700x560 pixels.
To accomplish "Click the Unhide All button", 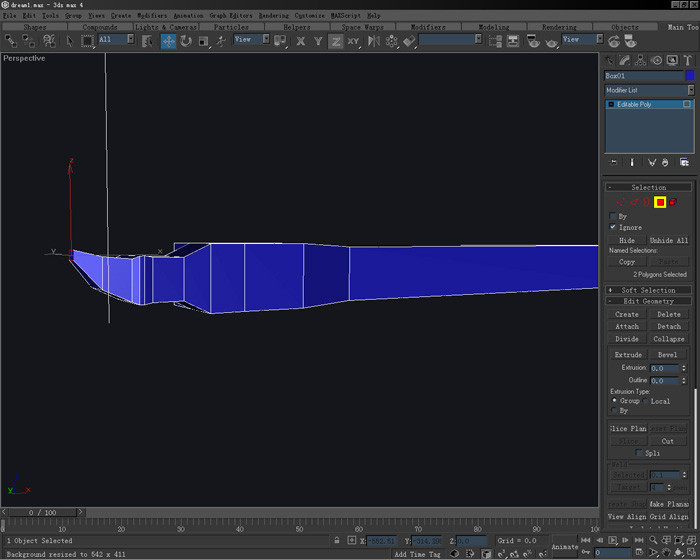I will 669,240.
